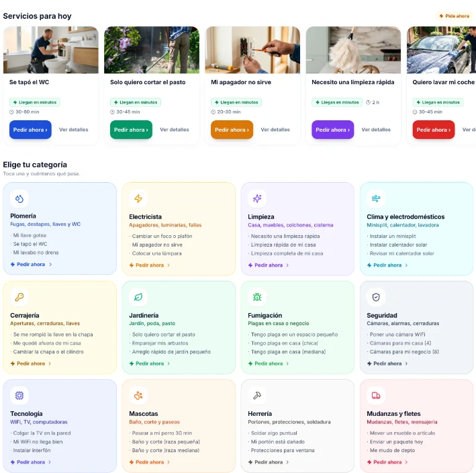Click Pedir ahora in the Plomería card

32,264
